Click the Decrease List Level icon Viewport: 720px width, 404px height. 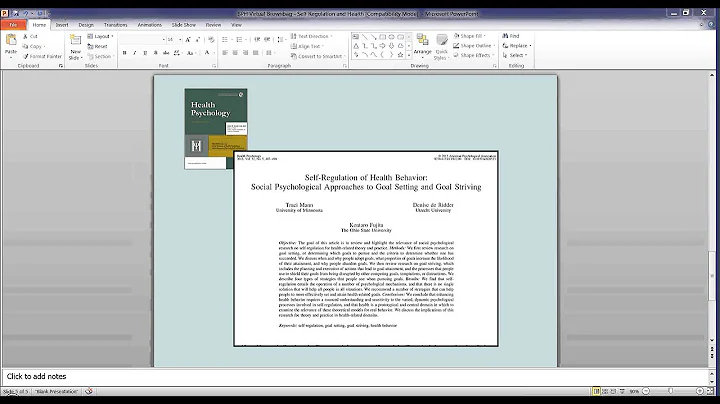point(257,40)
